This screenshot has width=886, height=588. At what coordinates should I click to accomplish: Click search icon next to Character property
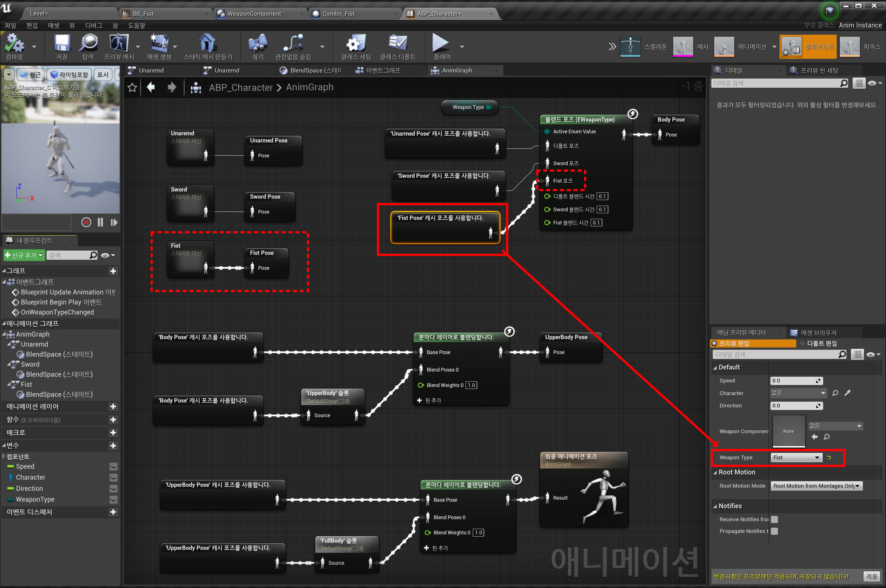tap(835, 393)
